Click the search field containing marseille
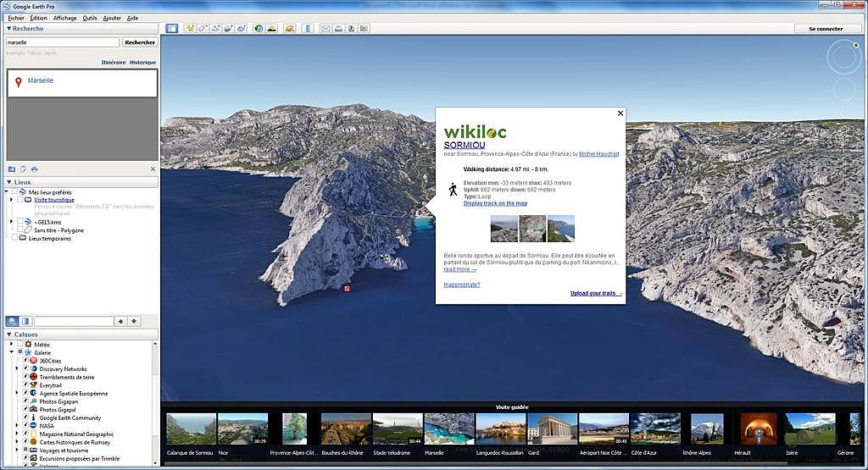 [63, 42]
